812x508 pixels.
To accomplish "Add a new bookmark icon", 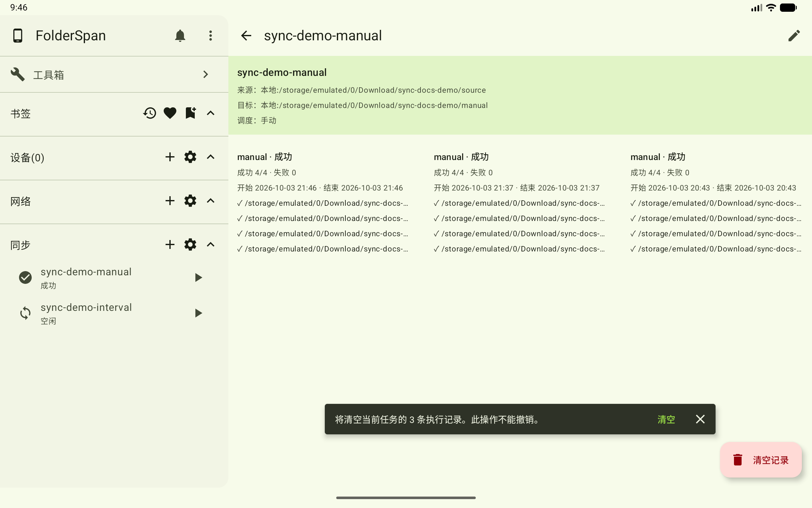I will [x=190, y=113].
